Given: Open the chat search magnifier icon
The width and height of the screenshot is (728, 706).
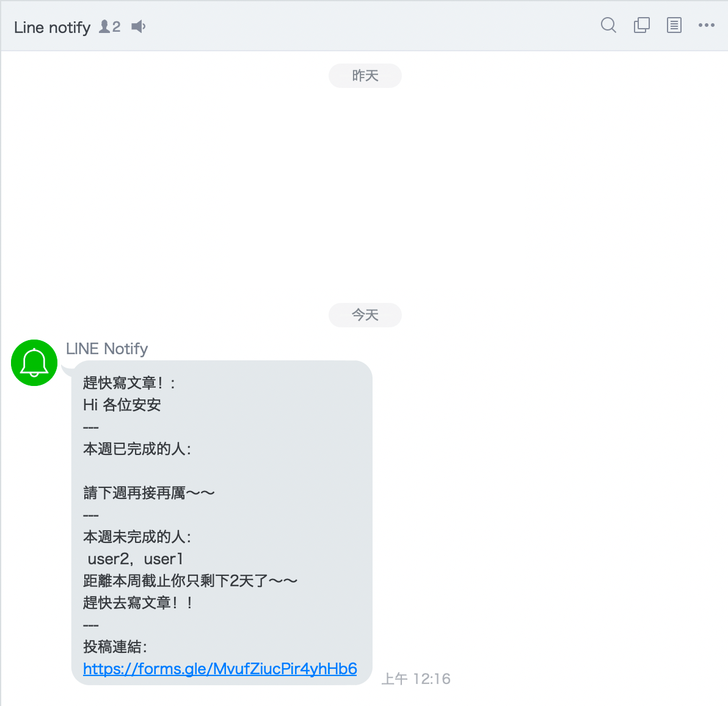Looking at the screenshot, I should 608,25.
